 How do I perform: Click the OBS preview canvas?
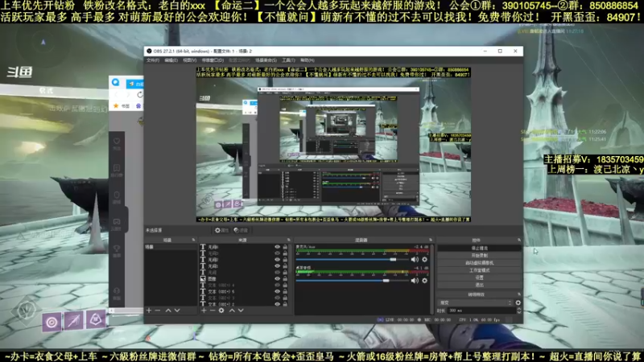(x=333, y=145)
